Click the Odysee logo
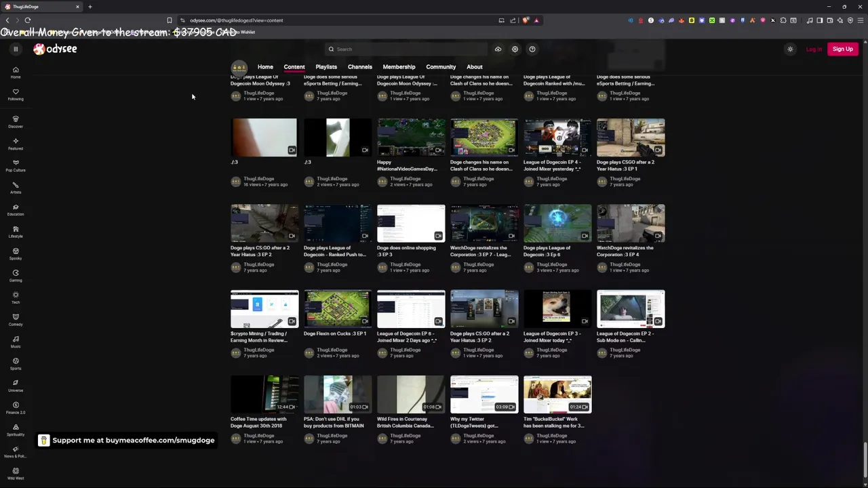The height and width of the screenshot is (488, 868). pyautogui.click(x=55, y=49)
